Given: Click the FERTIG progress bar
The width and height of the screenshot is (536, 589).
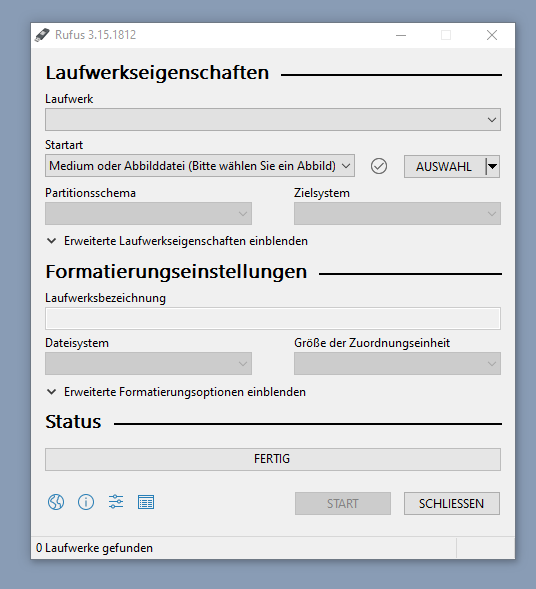Looking at the screenshot, I should coord(273,459).
